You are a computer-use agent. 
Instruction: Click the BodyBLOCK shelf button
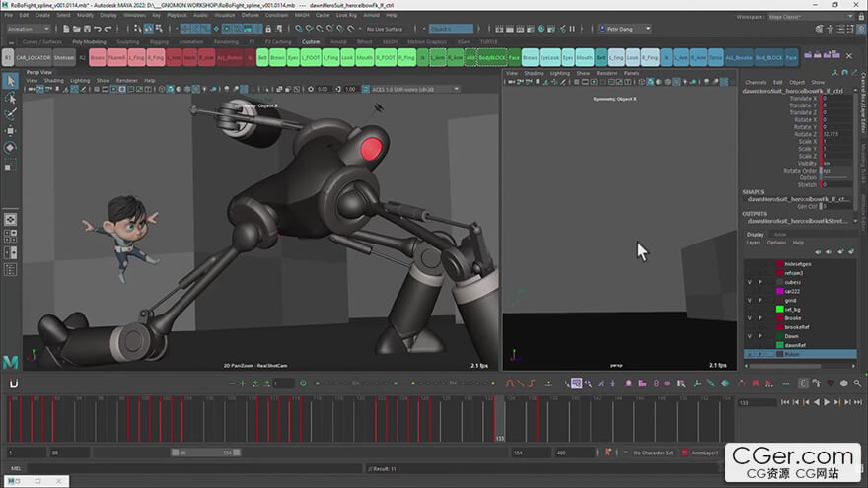point(492,57)
